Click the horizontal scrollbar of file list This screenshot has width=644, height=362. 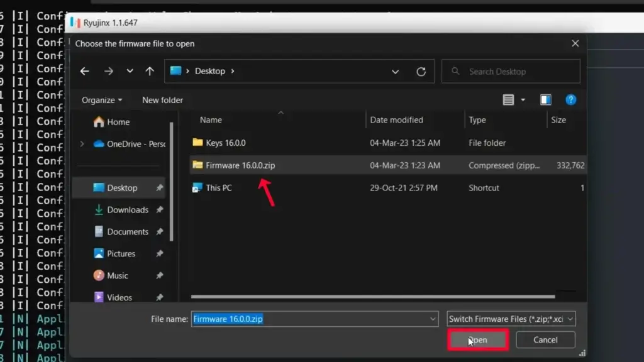373,297
